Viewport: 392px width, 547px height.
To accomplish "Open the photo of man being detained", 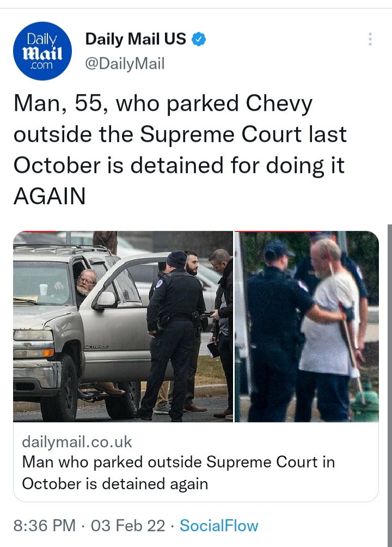I will pyautogui.click(x=307, y=326).
